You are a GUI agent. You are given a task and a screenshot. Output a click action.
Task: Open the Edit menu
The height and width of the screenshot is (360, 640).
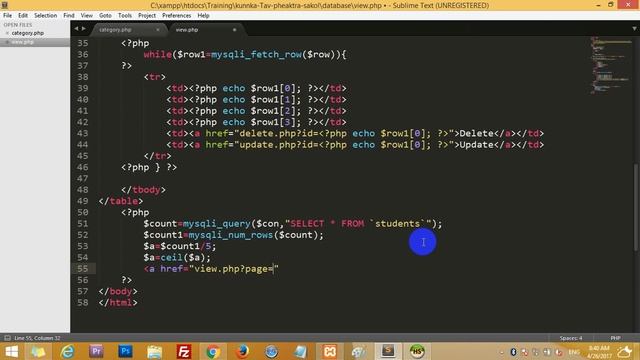tap(23, 16)
